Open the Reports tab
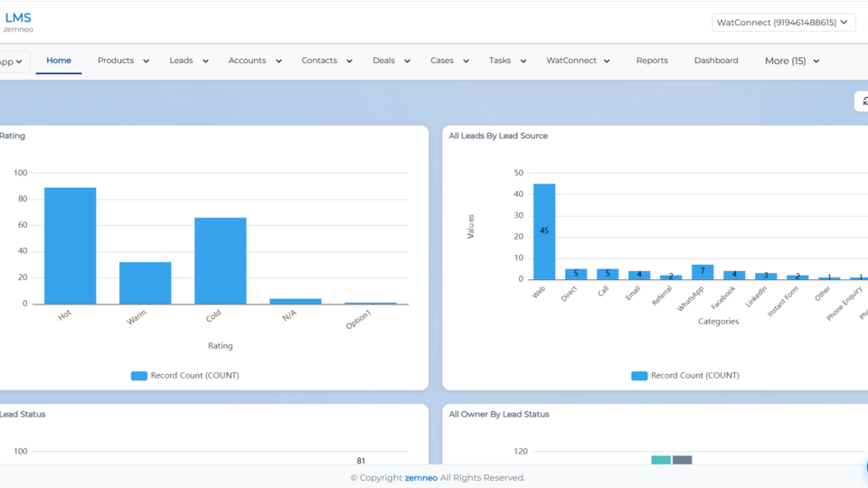 tap(652, 61)
